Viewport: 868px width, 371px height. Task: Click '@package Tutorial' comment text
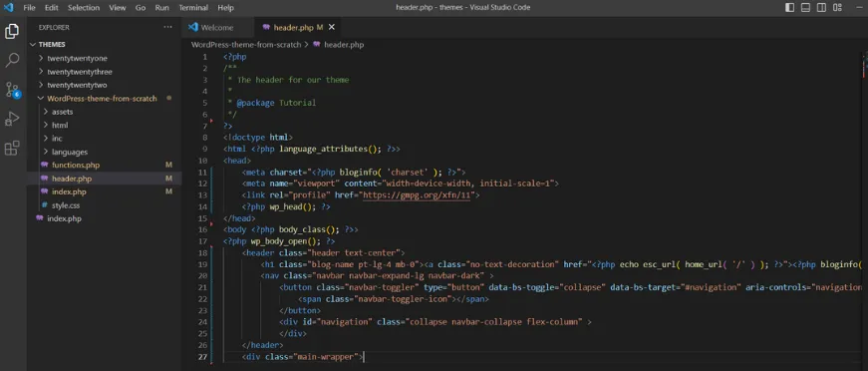[x=276, y=103]
